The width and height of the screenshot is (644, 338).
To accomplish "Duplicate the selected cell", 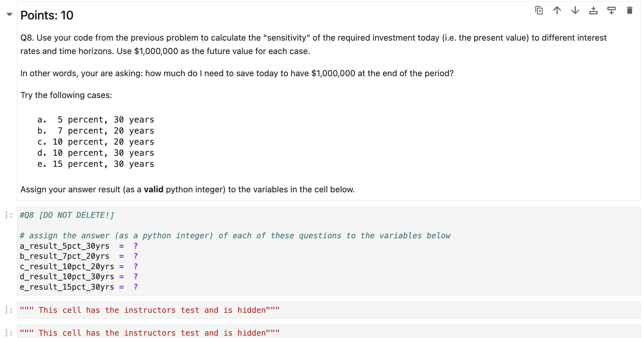I will [x=539, y=10].
